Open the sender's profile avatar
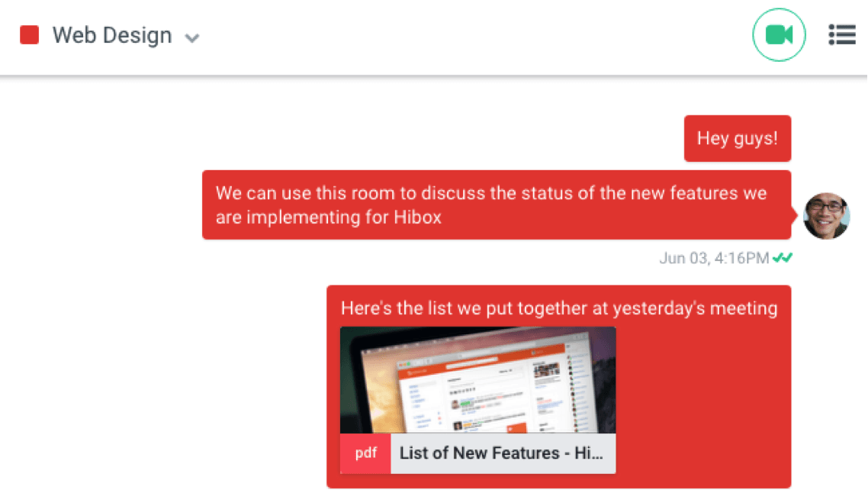The image size is (868, 490). pyautogui.click(x=826, y=216)
